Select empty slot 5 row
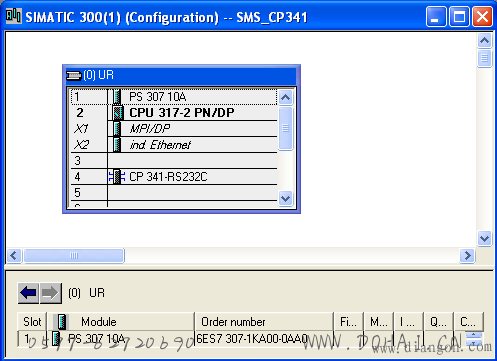Screen dimensions: 497x361 coord(174,193)
